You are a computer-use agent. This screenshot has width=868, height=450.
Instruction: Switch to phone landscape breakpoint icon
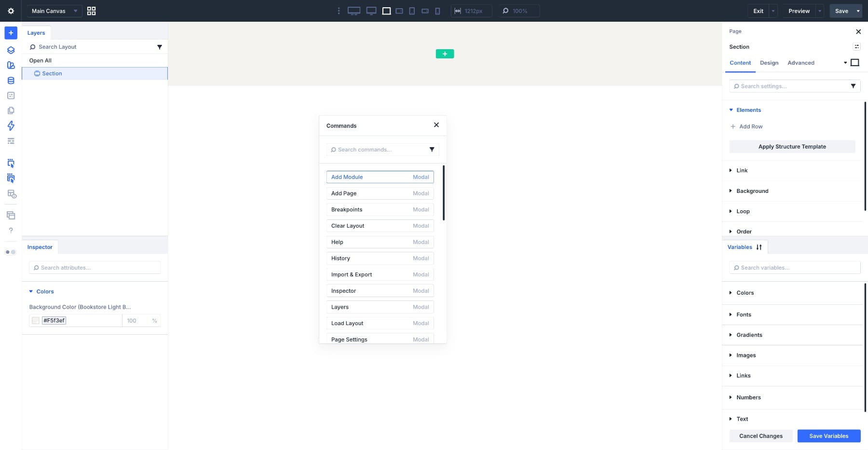pyautogui.click(x=425, y=11)
